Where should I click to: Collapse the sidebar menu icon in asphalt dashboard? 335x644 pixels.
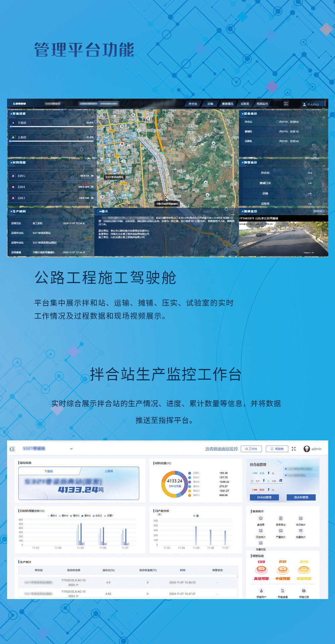click(12, 449)
